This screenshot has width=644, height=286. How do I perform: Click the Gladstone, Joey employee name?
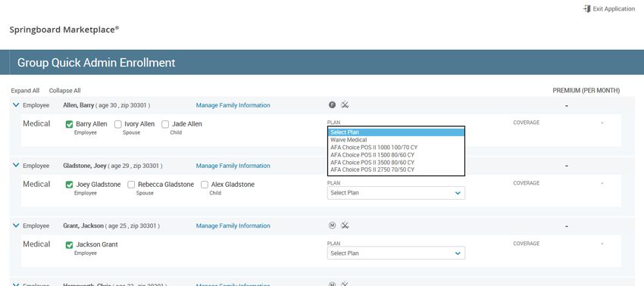[x=85, y=166]
